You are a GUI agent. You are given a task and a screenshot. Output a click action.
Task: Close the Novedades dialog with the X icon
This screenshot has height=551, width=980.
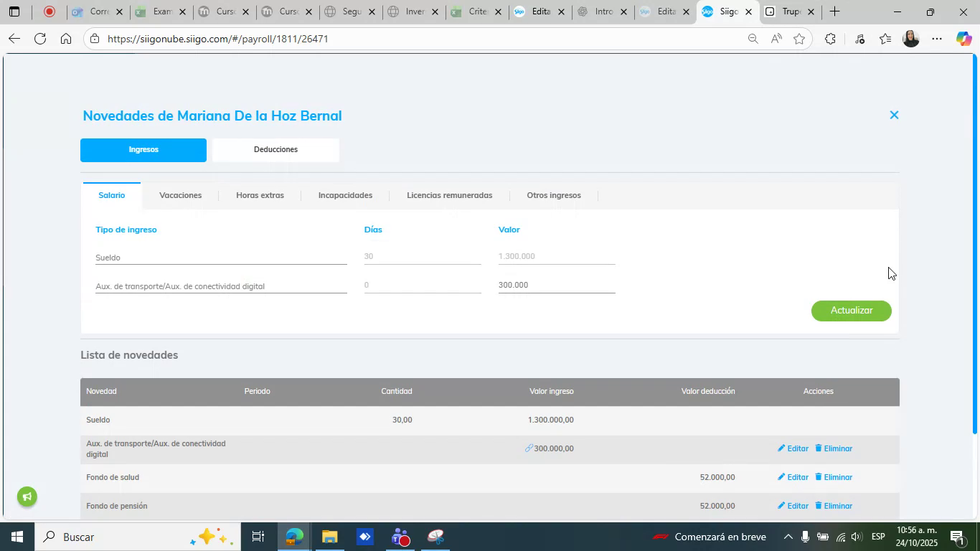(x=894, y=115)
